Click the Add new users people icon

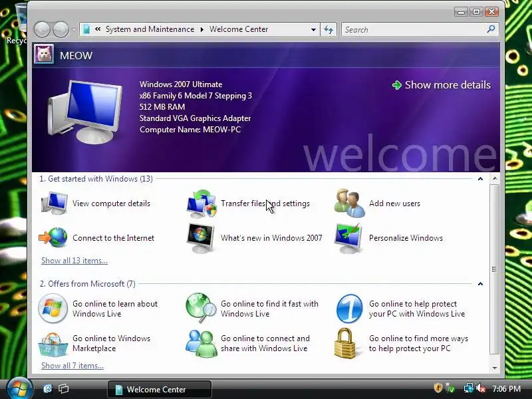point(350,203)
